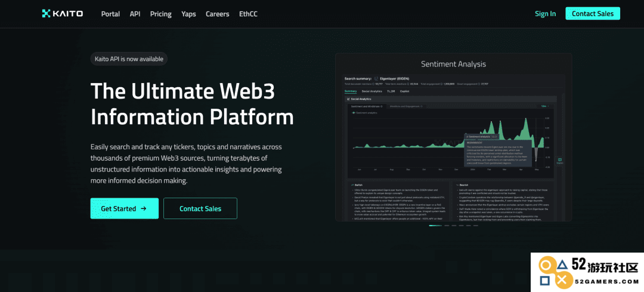Click the Bearish section heading
Image resolution: width=644 pixels, height=292 pixels.
463,185
